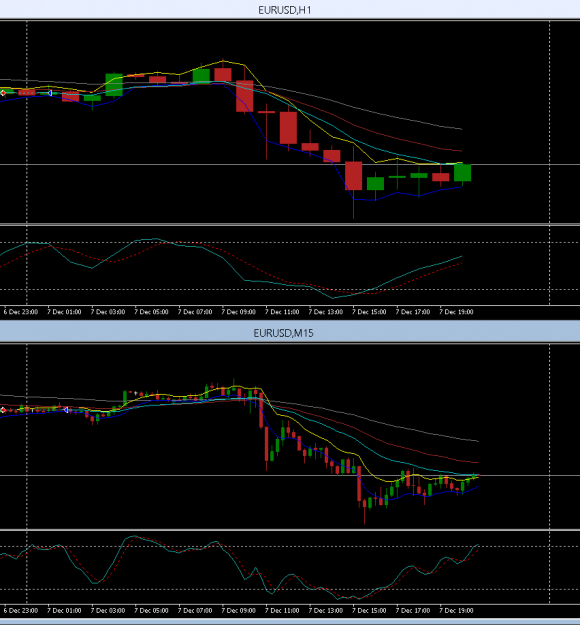Select the tall red 15:00 candle in H1 chart
The image size is (580, 625).
(354, 176)
